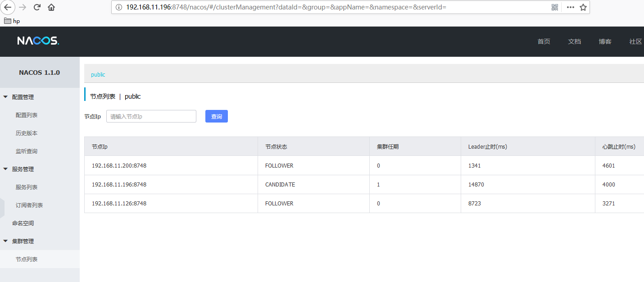This screenshot has width=644, height=282.
Task: Open the hp bookmarks folder
Action: click(12, 21)
